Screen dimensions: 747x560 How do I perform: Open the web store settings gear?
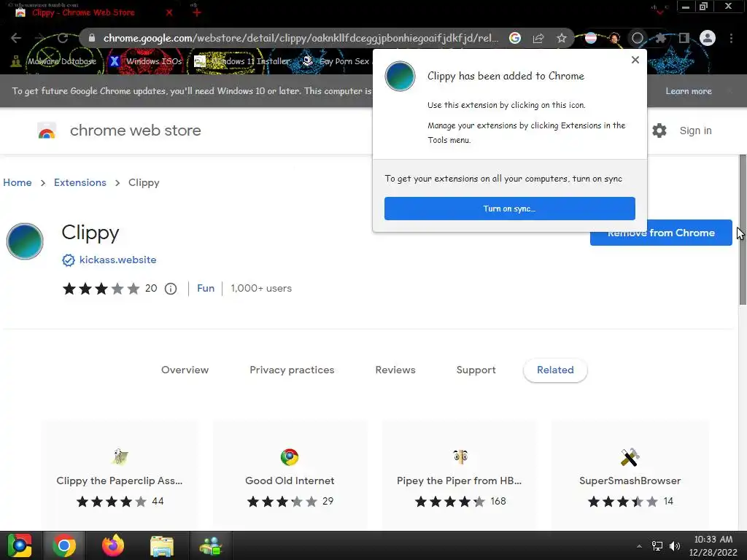659,131
